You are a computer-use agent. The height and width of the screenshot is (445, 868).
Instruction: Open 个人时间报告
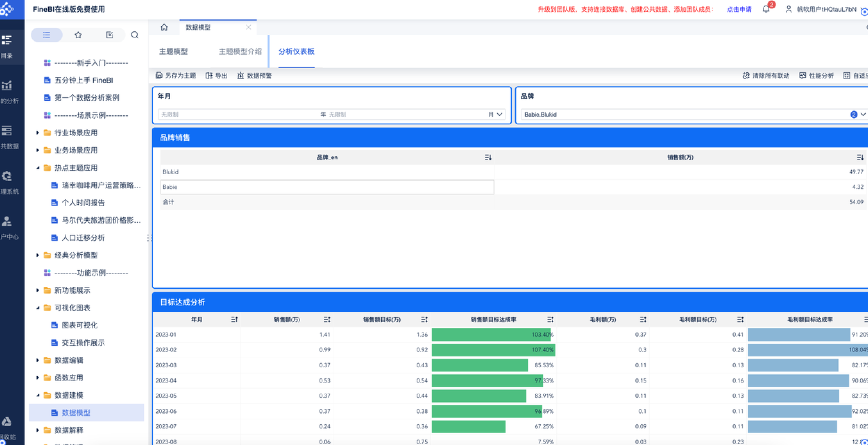coord(83,203)
